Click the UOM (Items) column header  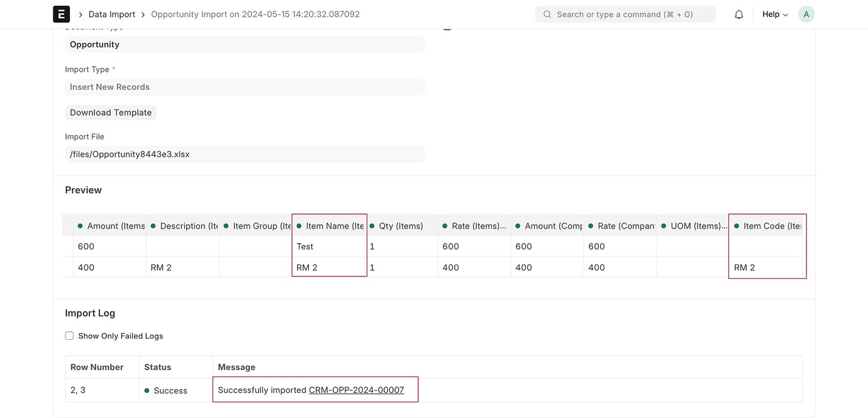(693, 225)
